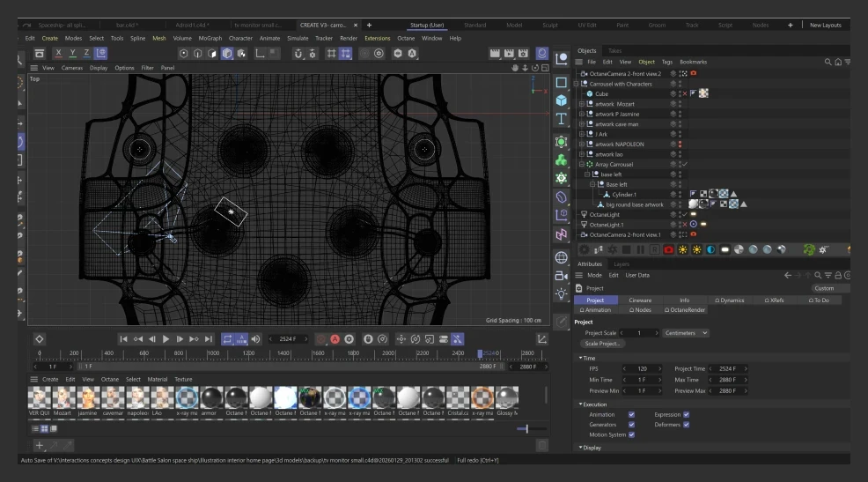868x482 pixels.
Task: Switch to the Cineware tab
Action: click(x=640, y=300)
